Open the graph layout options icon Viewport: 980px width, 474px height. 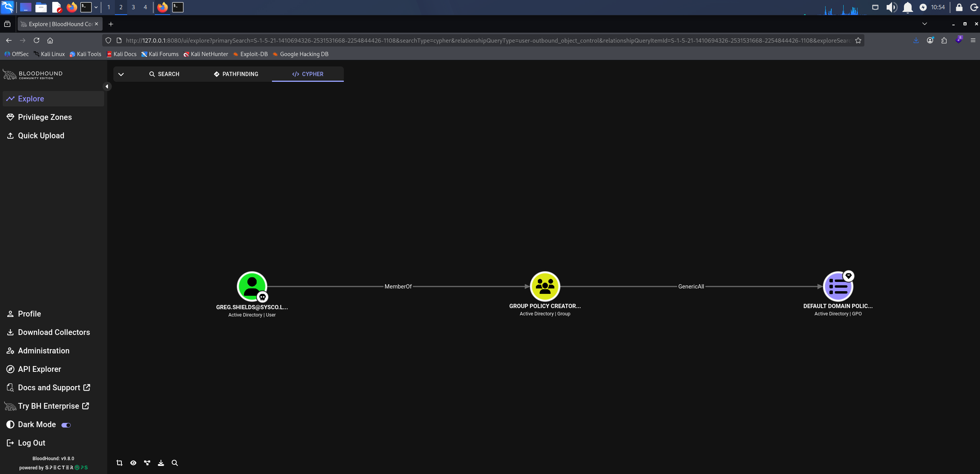(147, 463)
